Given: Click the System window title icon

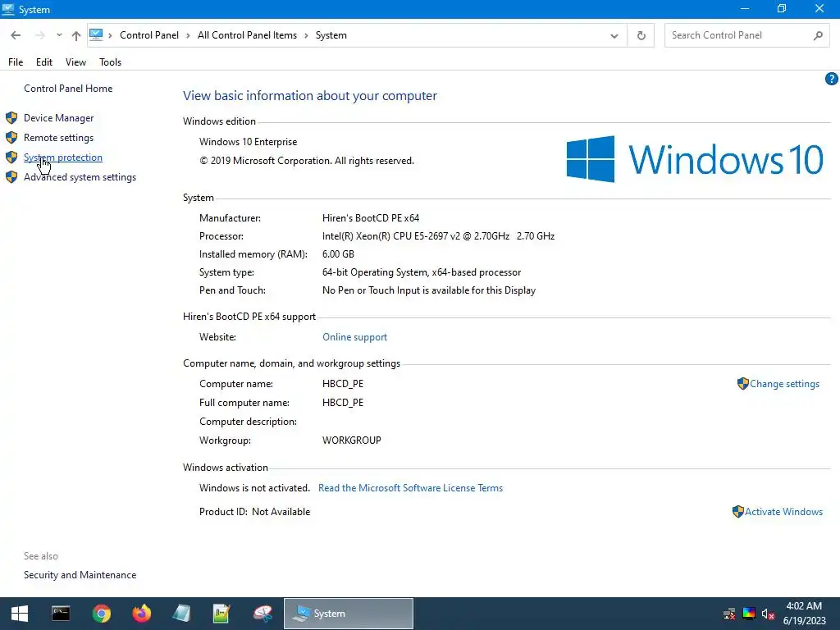Looking at the screenshot, I should [8, 9].
